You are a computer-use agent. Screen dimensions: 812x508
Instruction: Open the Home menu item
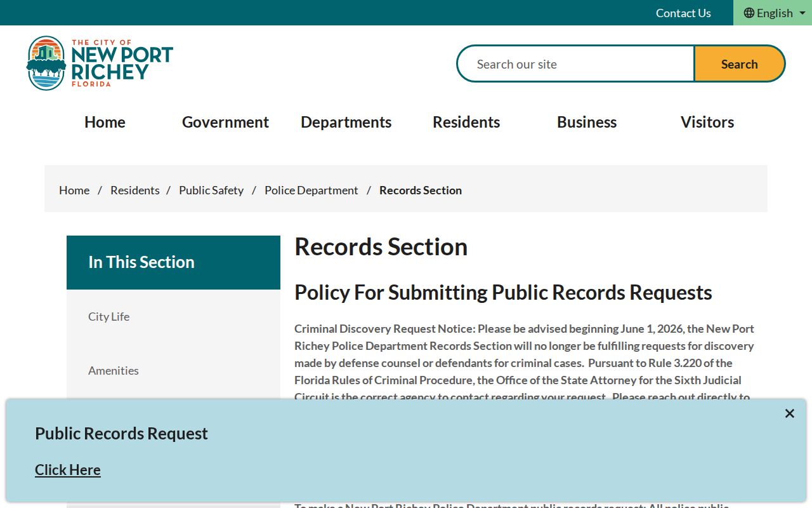click(x=105, y=122)
